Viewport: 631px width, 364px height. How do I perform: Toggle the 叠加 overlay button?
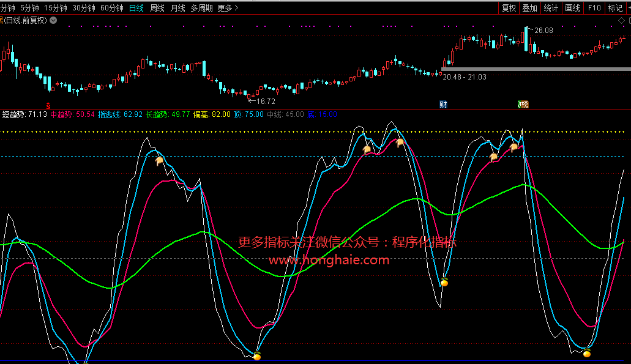tap(529, 8)
